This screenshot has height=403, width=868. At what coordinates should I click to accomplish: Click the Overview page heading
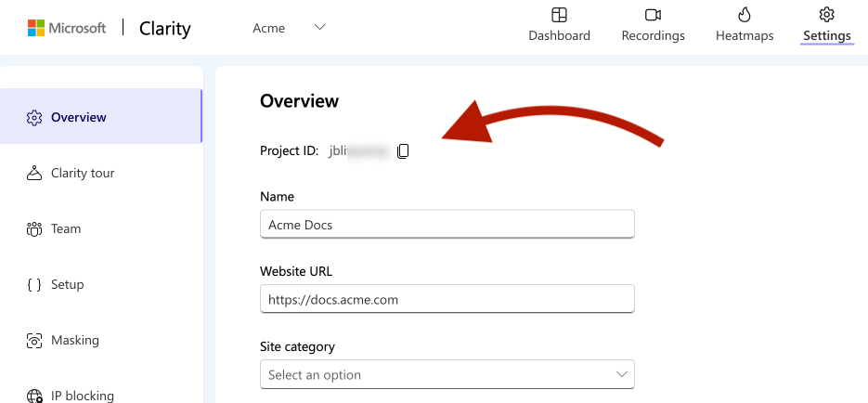[x=300, y=101]
